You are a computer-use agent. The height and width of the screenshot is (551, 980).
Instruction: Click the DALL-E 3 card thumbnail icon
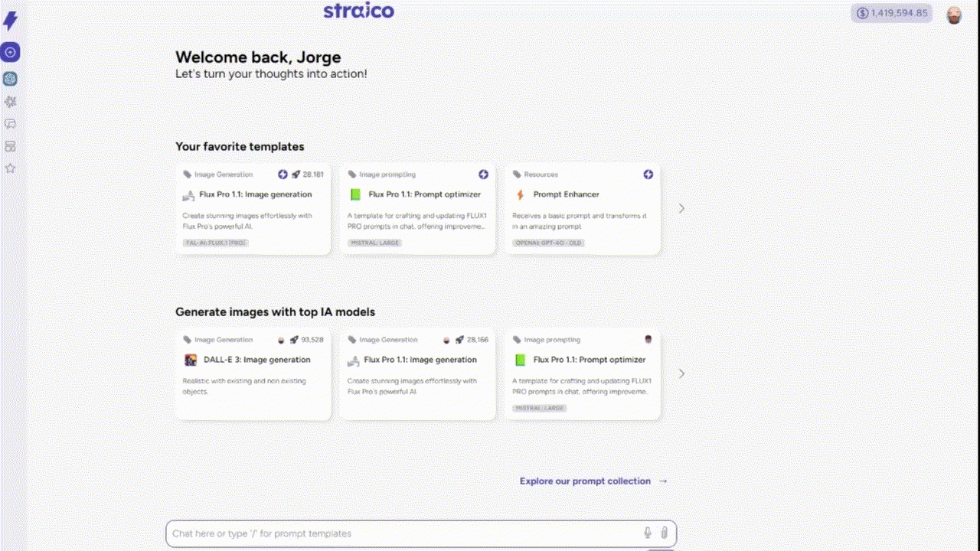[x=191, y=360]
